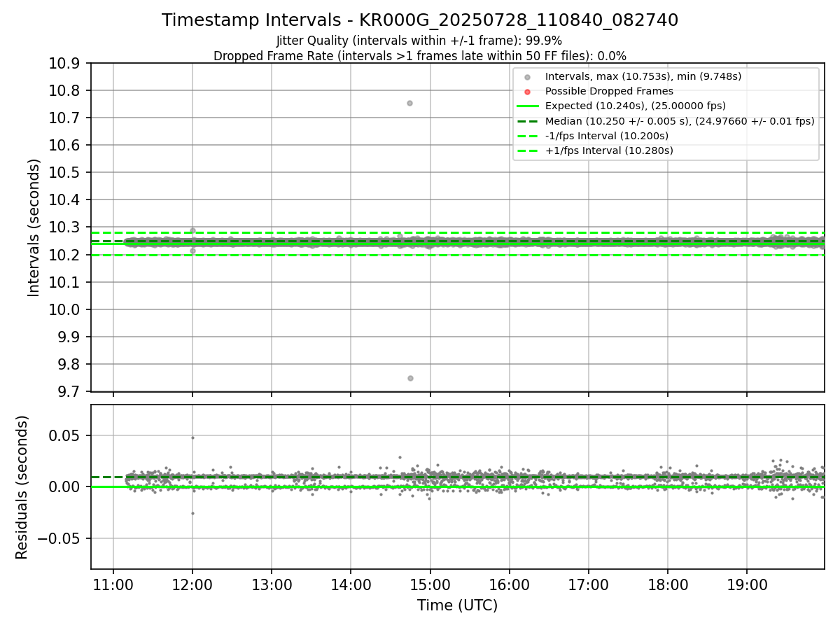The image size is (840, 630).
Task: Select legend entry 'Expected (10.240s), (25.00000 fps)'
Action: point(635,106)
